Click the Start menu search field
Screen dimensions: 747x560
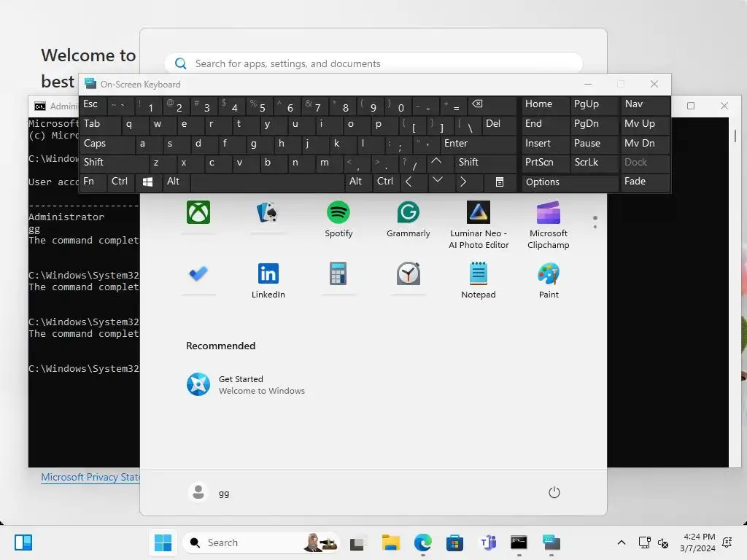(x=373, y=63)
